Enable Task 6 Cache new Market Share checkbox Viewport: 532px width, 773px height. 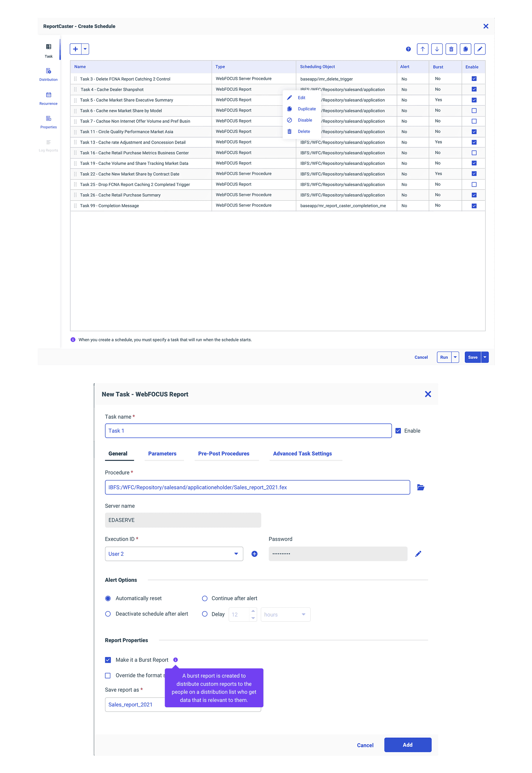474,111
